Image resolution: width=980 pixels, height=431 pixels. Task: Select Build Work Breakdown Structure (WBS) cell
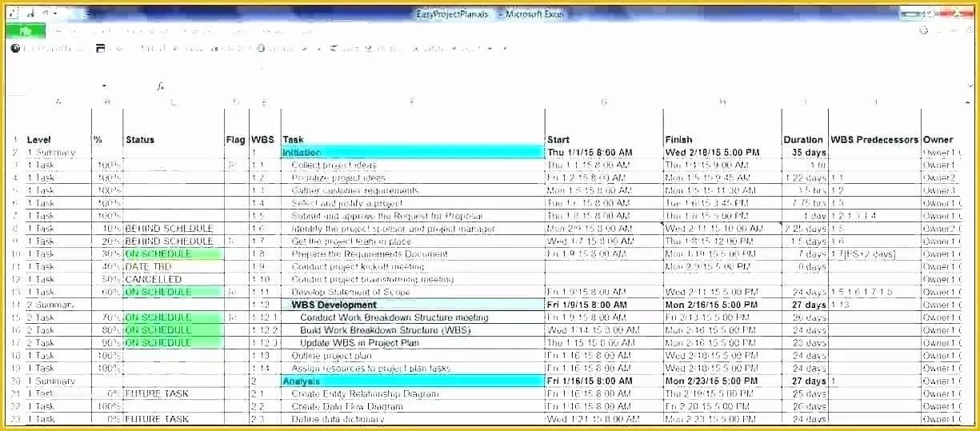coord(413,330)
